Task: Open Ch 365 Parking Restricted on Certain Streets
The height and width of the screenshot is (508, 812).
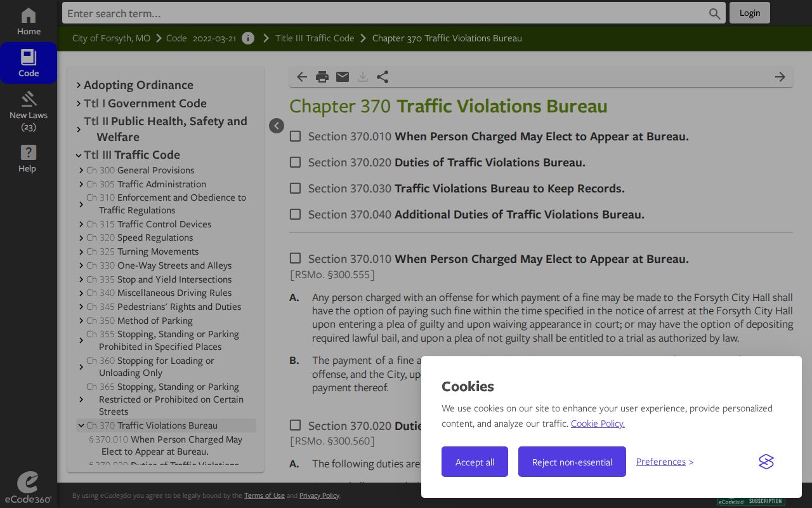Action: (165, 399)
